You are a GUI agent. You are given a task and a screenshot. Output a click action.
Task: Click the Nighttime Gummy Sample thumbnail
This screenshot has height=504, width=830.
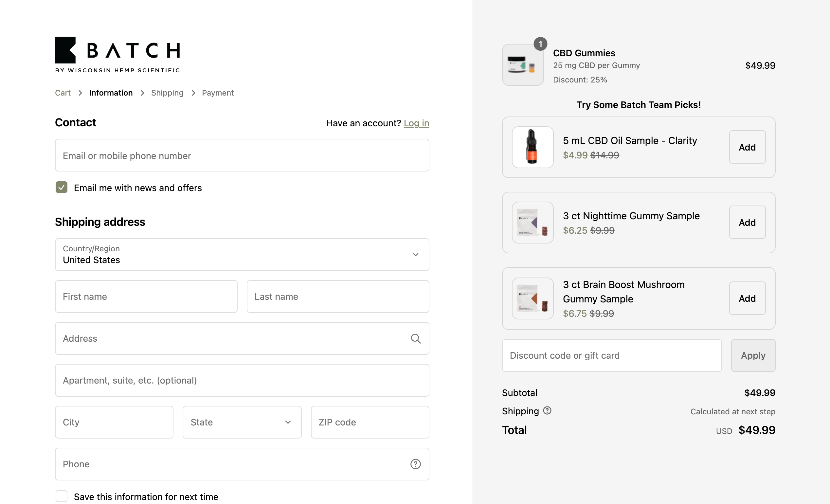click(x=532, y=222)
